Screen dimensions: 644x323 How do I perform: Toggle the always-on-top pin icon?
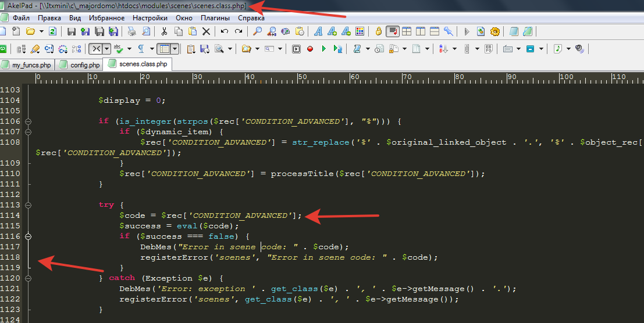pos(449,31)
